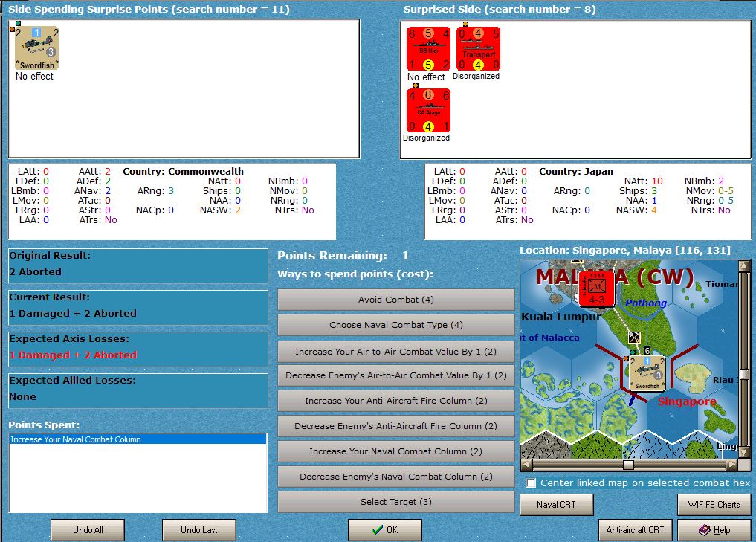Viewport: 756px width, 542px height.
Task: Click the 'Country: Commonwealth' heading
Action: coord(183,171)
